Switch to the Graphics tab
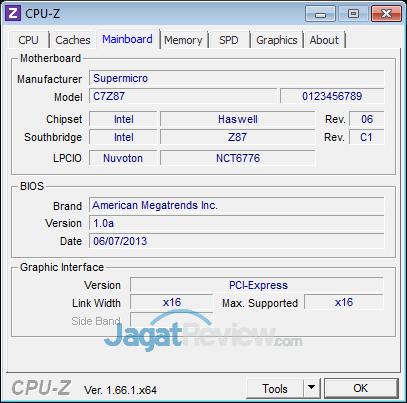 (x=277, y=40)
